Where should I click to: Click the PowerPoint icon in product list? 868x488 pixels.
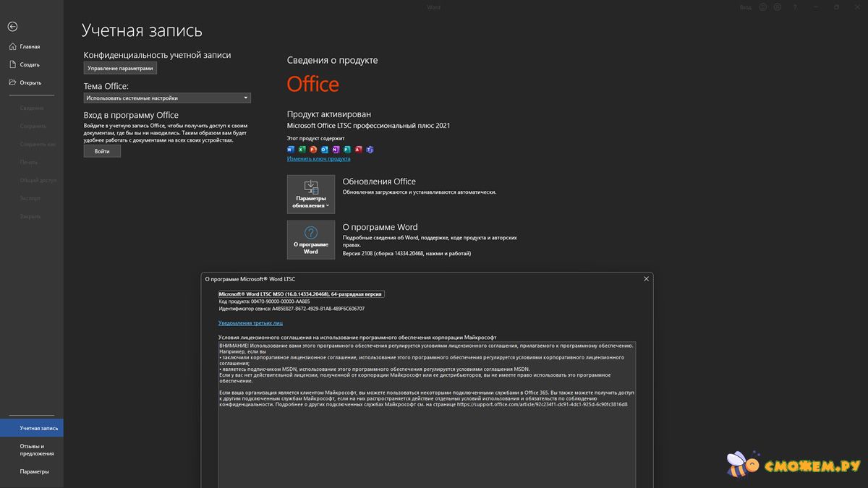313,150
